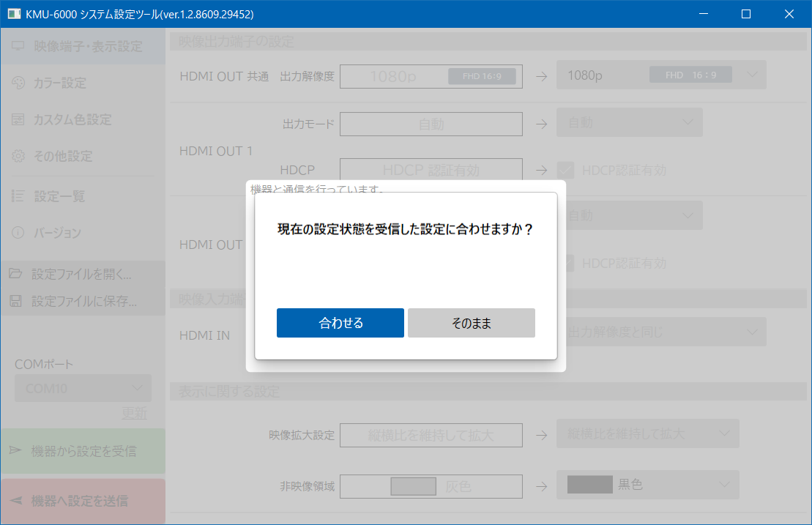Viewport: 812px width, 525px height.
Task: Click the custom color icon beside カスタム色設定
Action: 18,119
